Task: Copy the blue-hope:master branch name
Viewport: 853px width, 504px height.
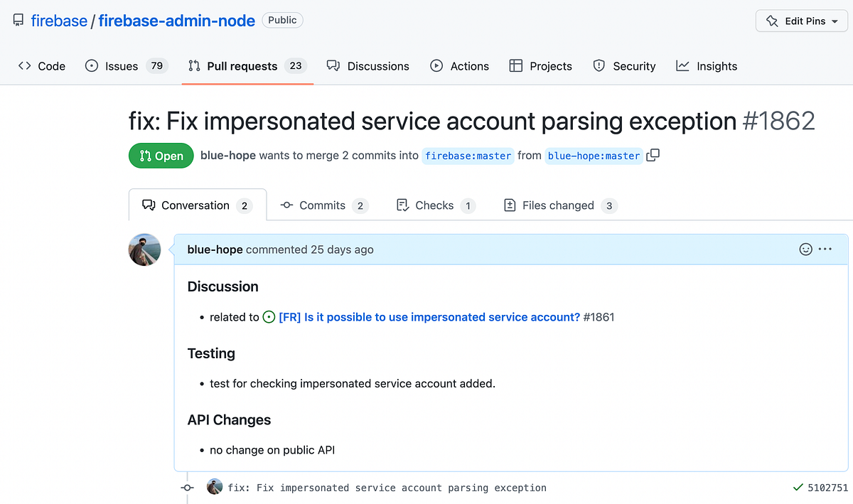Action: tap(653, 155)
